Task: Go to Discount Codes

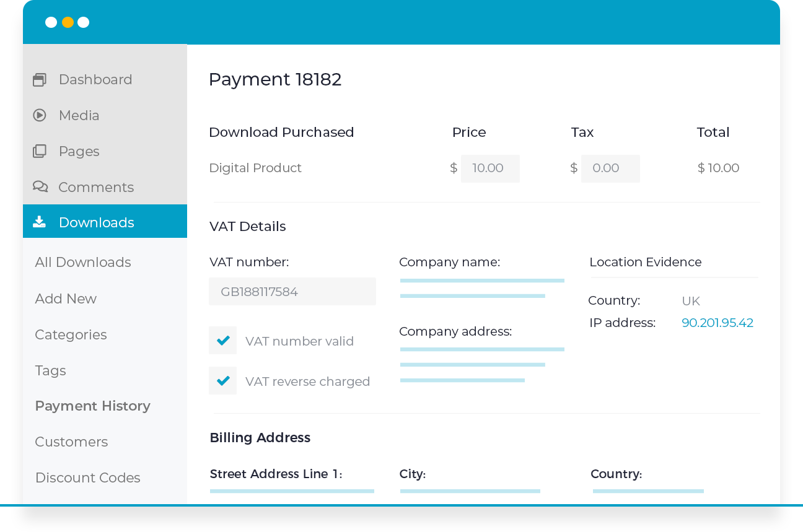Action: pyautogui.click(x=87, y=477)
